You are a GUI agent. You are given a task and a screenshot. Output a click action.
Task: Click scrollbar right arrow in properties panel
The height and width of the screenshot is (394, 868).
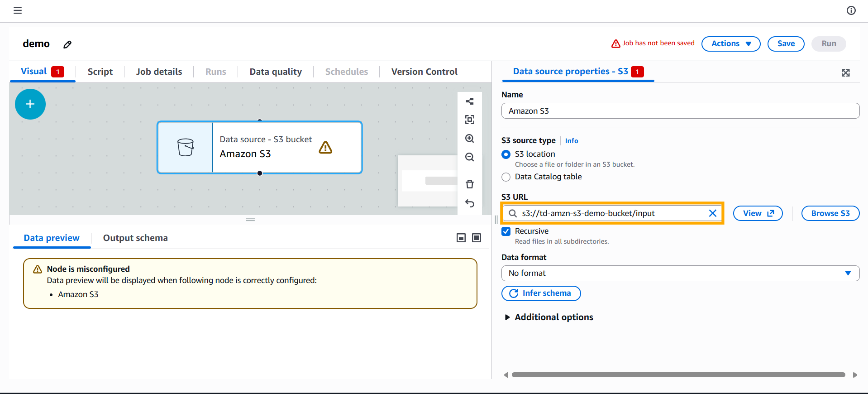(855, 375)
